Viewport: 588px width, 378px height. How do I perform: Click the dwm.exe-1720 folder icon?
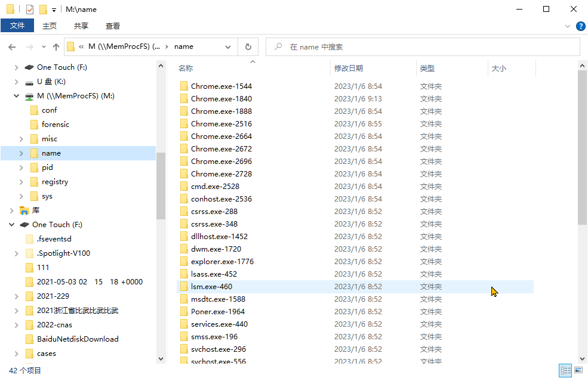pos(184,249)
